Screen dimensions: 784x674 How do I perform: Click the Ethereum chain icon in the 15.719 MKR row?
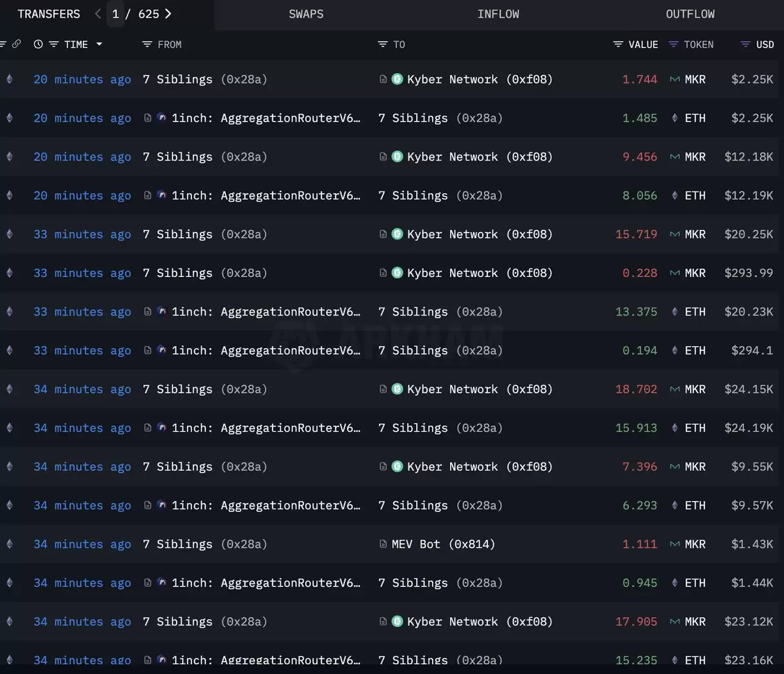[x=9, y=234]
